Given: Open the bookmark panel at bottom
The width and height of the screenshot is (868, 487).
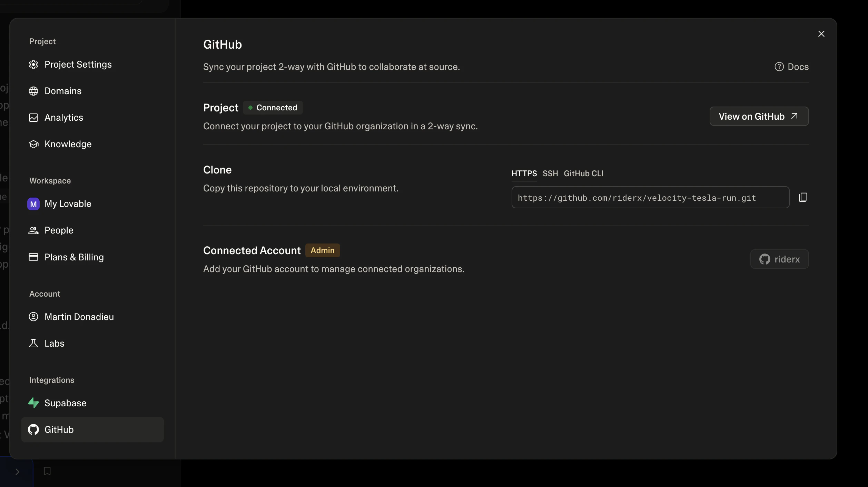Looking at the screenshot, I should point(47,471).
